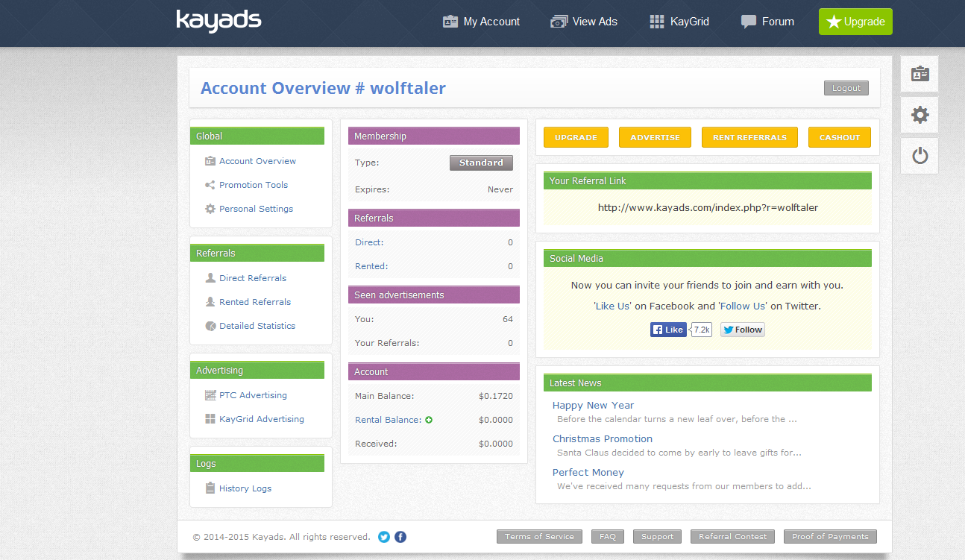Image resolution: width=965 pixels, height=560 pixels.
Task: Click the Standard membership type button
Action: 481,163
